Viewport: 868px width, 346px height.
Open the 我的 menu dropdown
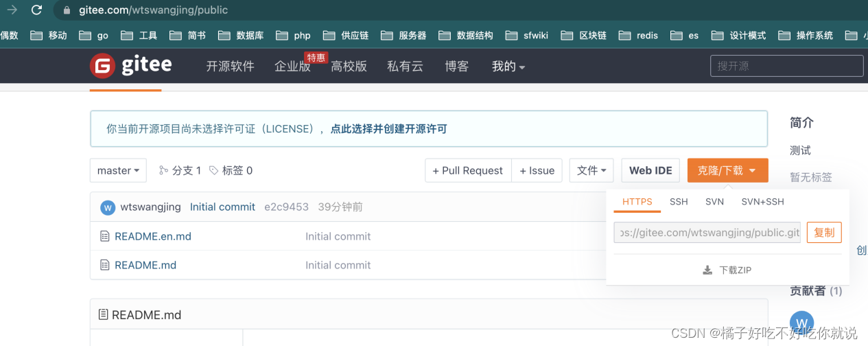(x=508, y=67)
